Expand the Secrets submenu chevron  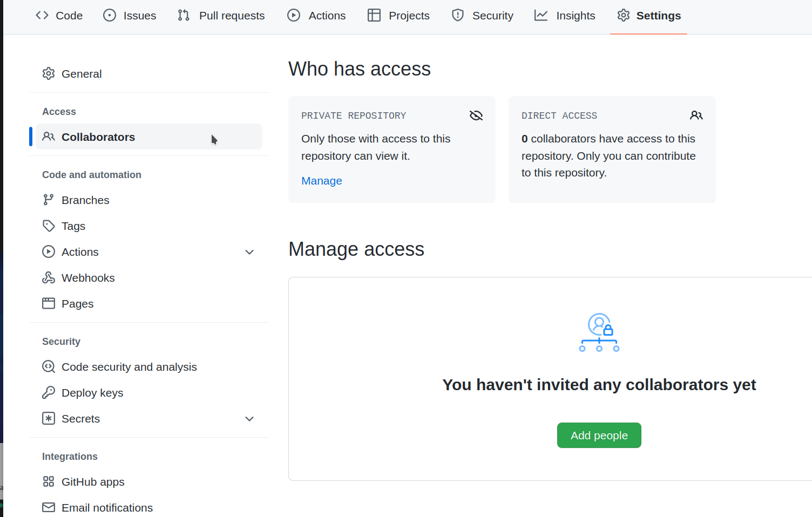click(249, 419)
